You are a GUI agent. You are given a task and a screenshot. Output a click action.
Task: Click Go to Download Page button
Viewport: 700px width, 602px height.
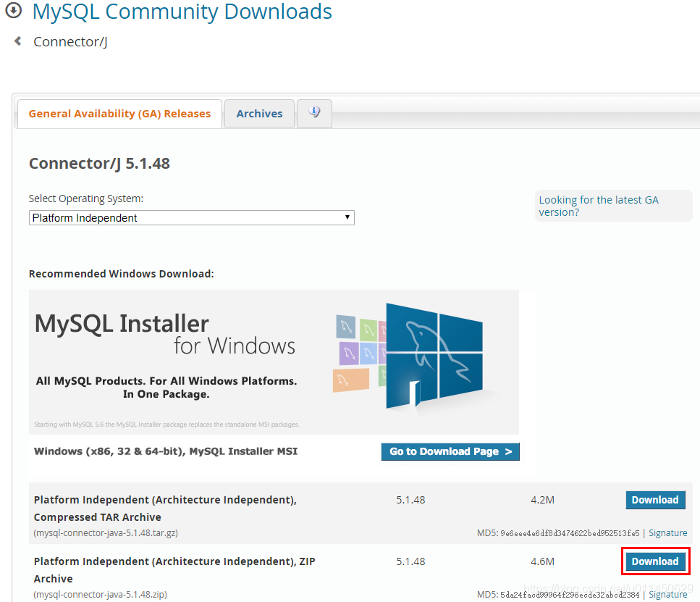point(450,451)
